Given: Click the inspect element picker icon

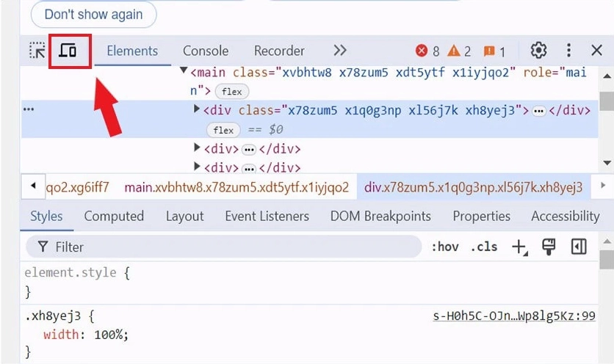Looking at the screenshot, I should [37, 51].
